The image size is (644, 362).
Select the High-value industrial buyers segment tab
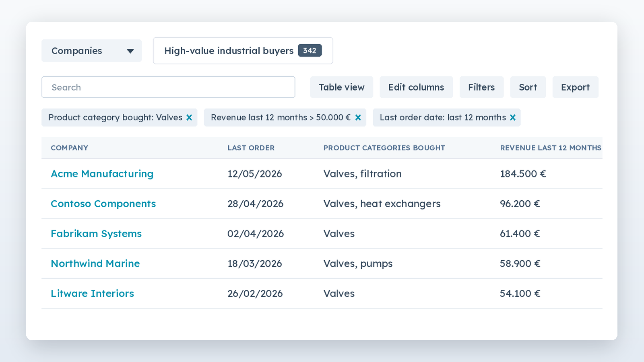coord(243,51)
